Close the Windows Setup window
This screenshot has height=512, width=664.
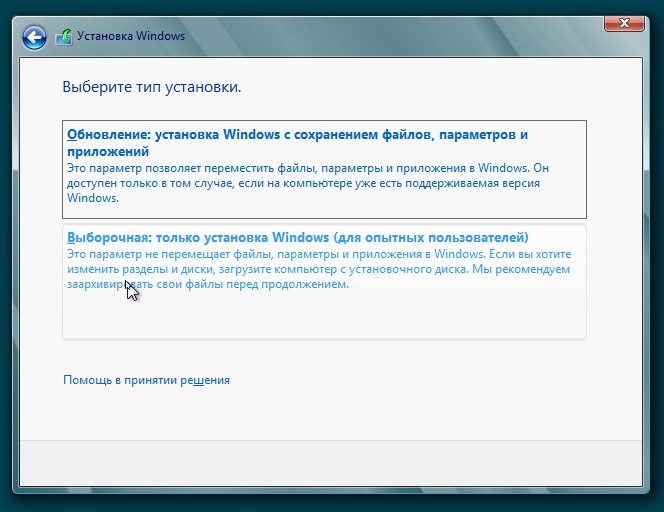pyautogui.click(x=625, y=22)
